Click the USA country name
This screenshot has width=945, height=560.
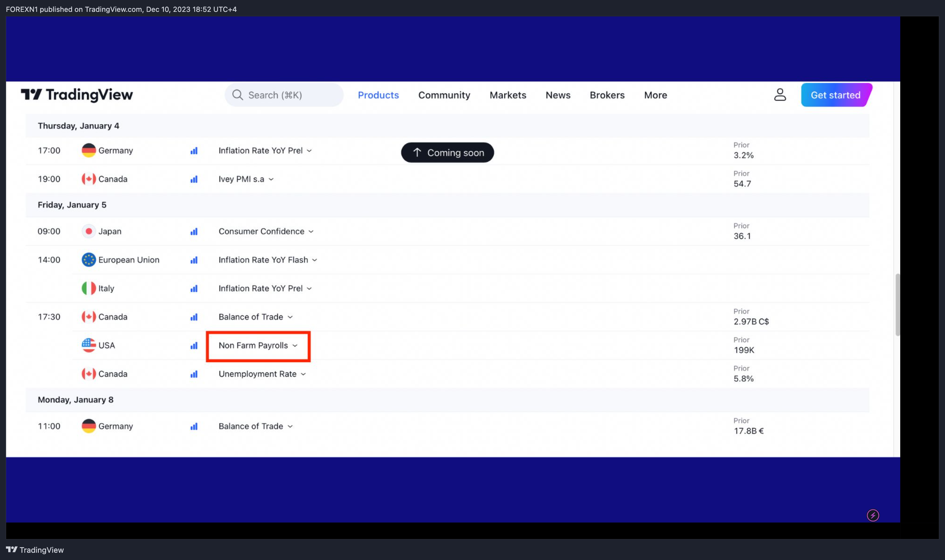point(106,345)
